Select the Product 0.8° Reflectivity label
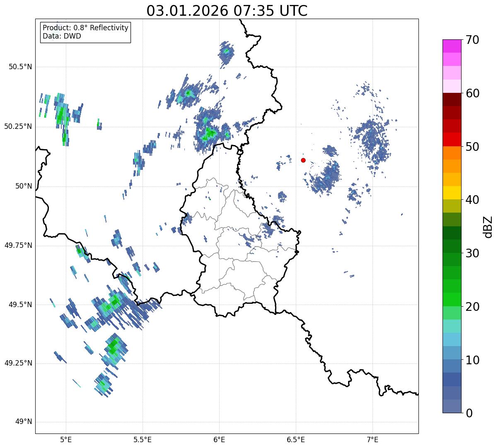This screenshot has height=448, width=498. pyautogui.click(x=85, y=28)
